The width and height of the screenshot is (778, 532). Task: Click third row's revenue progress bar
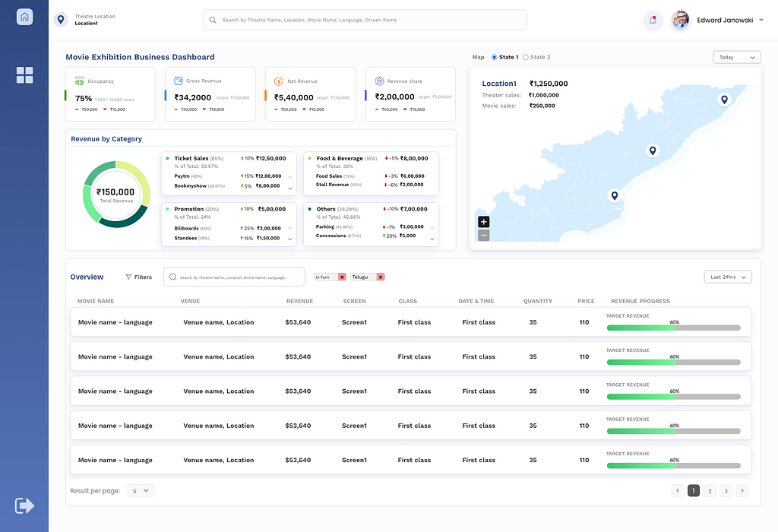pos(673,397)
